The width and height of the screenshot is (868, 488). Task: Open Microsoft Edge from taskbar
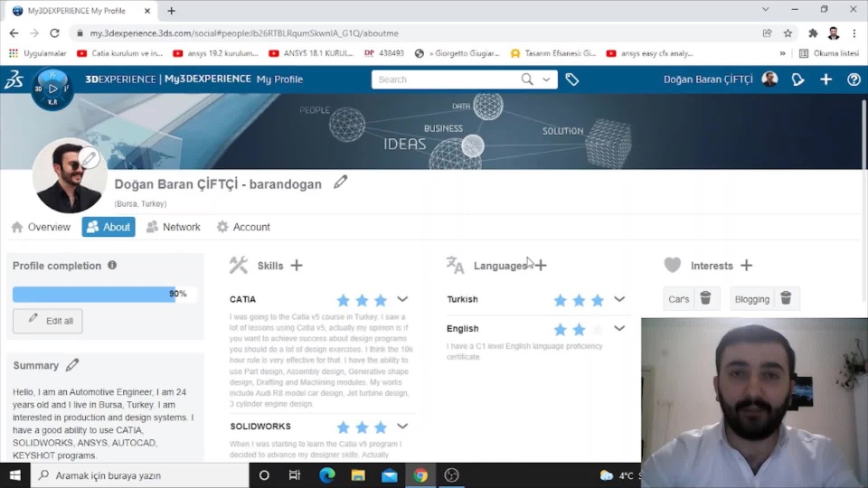[x=327, y=475]
